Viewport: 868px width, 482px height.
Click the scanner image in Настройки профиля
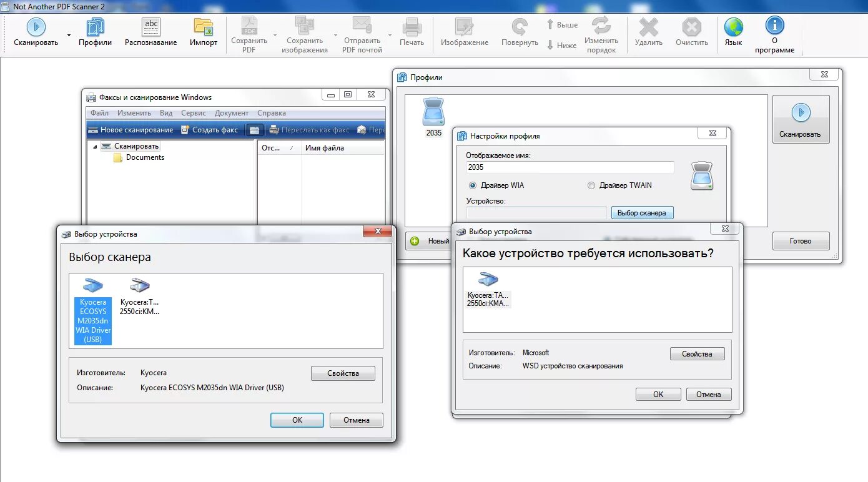(702, 175)
